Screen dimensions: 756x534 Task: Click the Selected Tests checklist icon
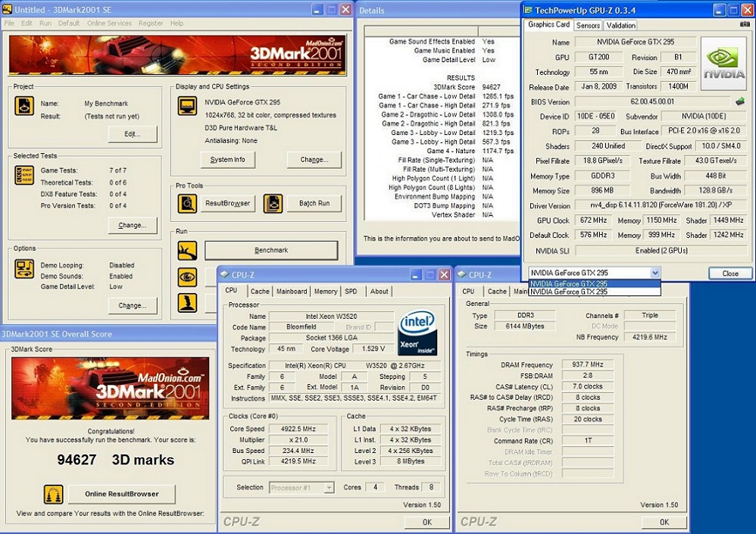[x=24, y=176]
